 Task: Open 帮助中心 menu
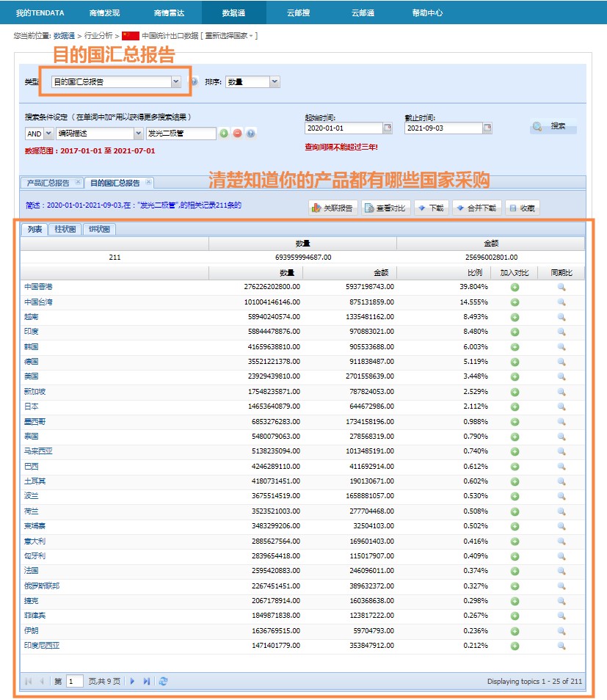click(x=427, y=12)
